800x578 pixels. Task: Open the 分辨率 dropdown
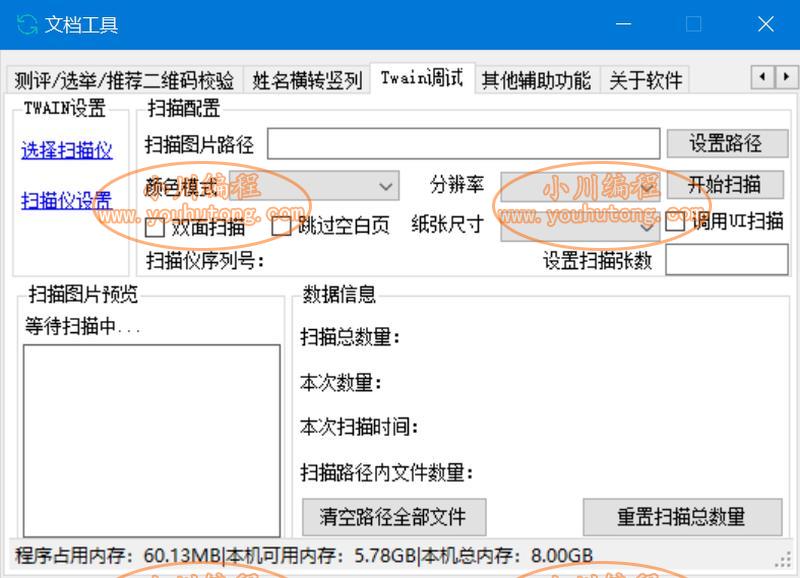point(580,187)
